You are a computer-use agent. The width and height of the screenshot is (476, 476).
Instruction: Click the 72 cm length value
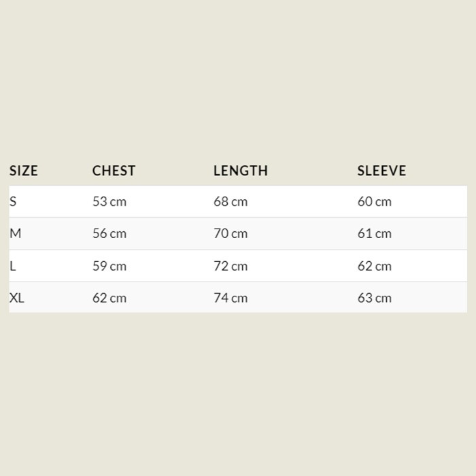point(231,266)
